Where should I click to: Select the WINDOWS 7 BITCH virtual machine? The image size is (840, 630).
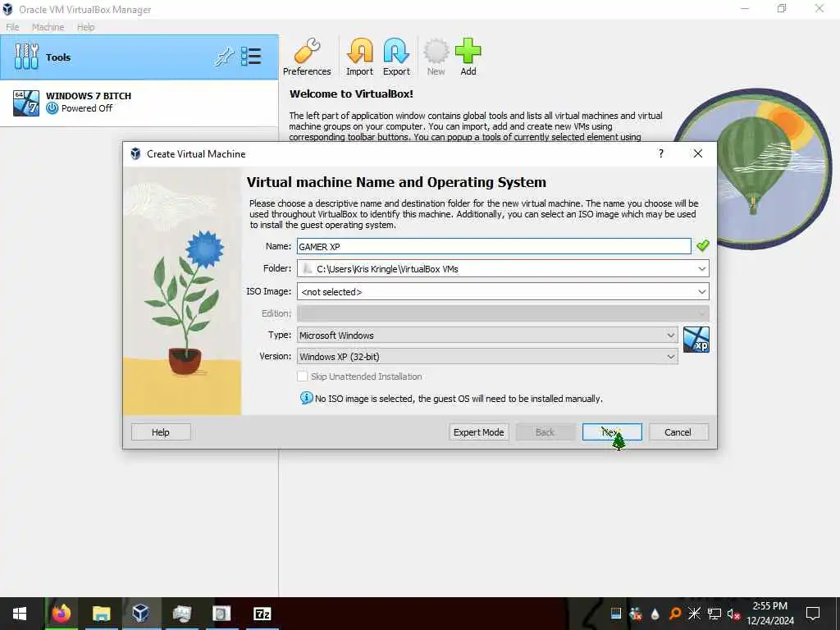pyautogui.click(x=139, y=103)
